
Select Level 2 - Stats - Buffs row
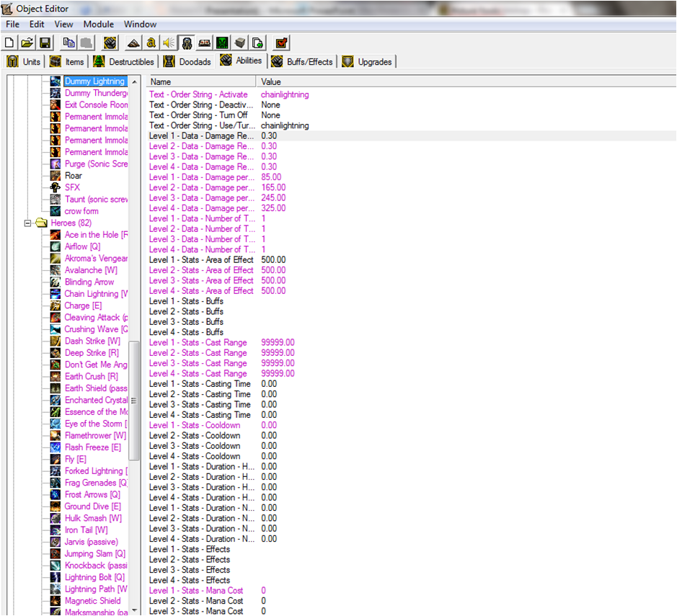[412, 311]
